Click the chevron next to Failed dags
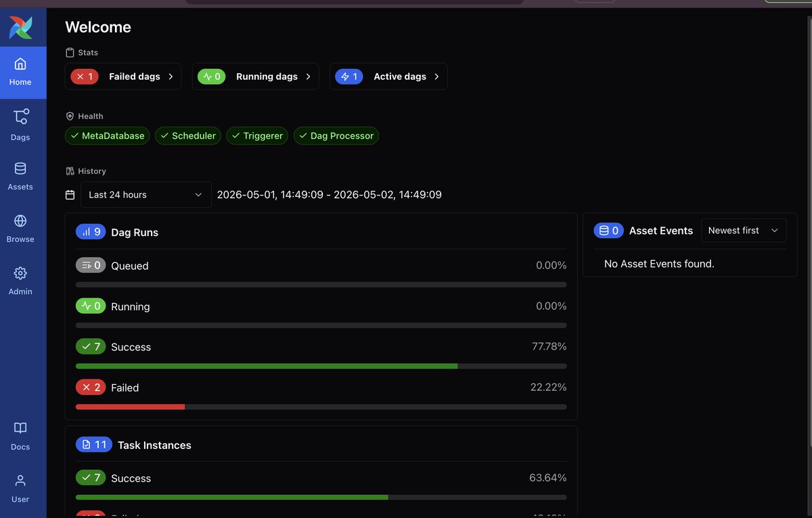This screenshot has width=812, height=518. (171, 76)
